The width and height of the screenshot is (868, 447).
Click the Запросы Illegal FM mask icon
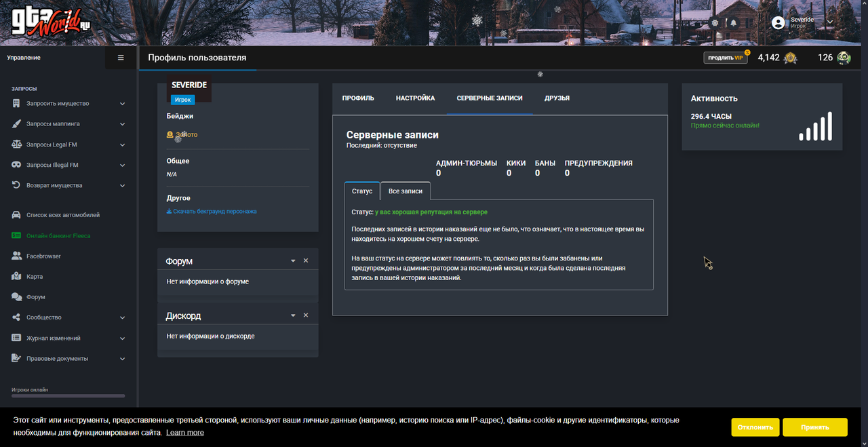click(16, 165)
